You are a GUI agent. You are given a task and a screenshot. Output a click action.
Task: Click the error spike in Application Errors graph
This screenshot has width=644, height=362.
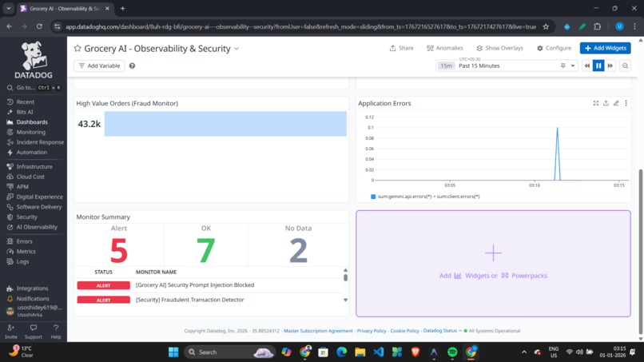[x=557, y=153]
